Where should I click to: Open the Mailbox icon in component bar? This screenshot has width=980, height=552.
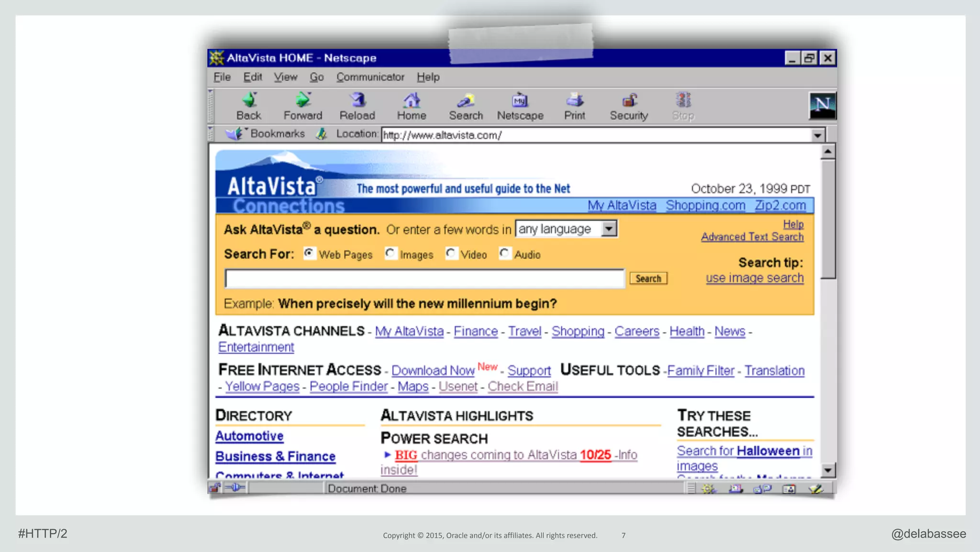click(735, 488)
